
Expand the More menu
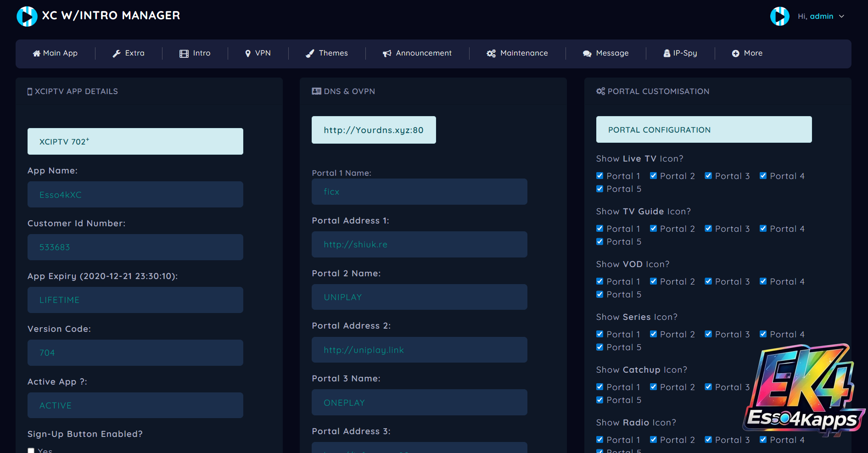(747, 53)
